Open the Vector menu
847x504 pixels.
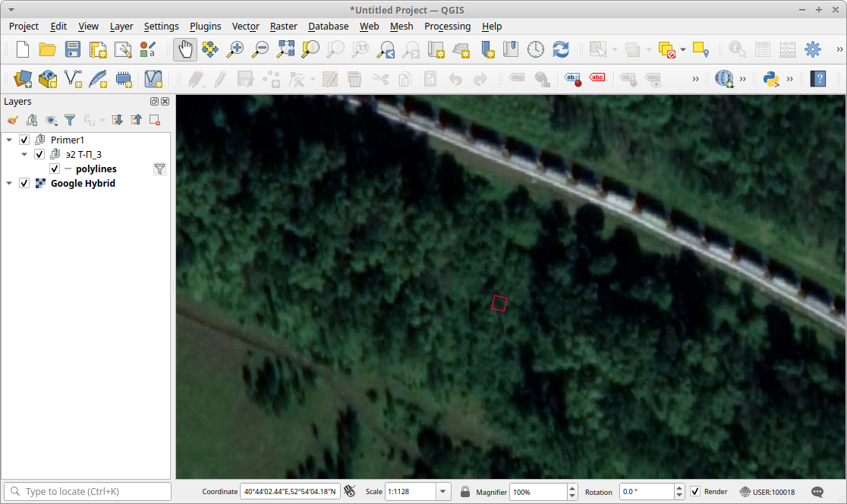coord(245,26)
